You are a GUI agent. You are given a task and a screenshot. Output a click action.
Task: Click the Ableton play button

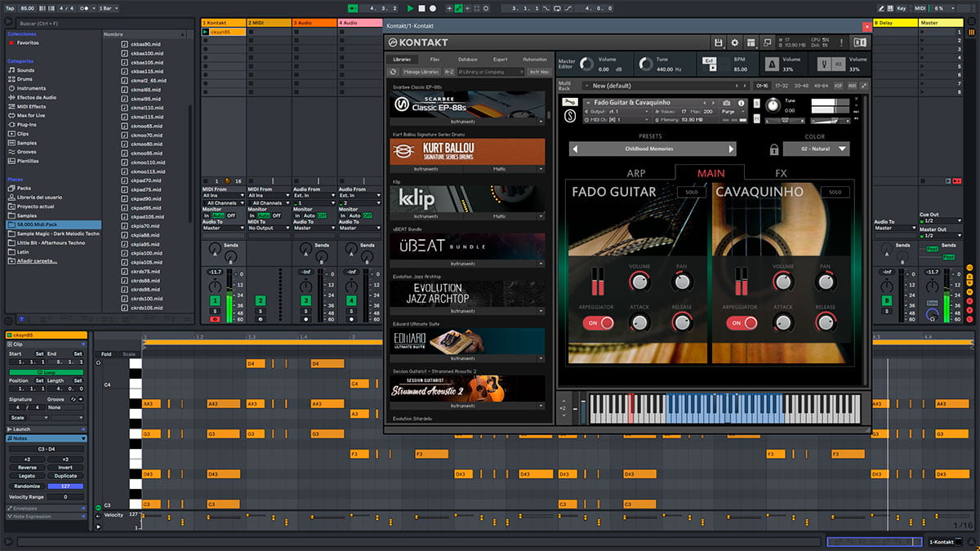pos(410,8)
